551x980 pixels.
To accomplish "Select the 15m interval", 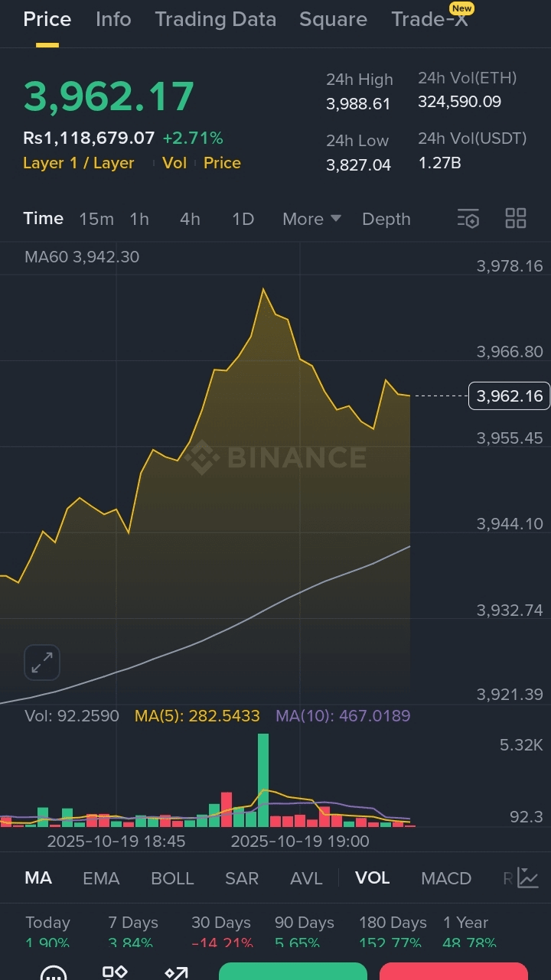I will click(x=96, y=219).
